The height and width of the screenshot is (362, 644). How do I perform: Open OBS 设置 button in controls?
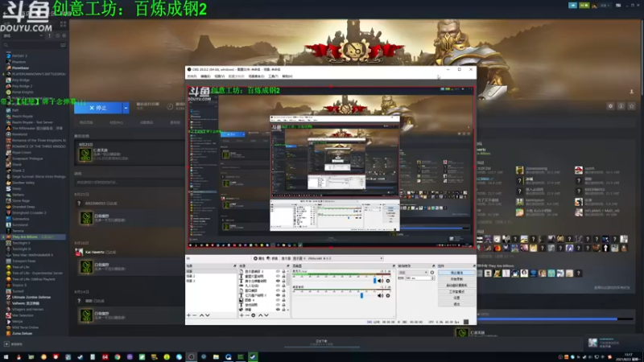pos(456,298)
